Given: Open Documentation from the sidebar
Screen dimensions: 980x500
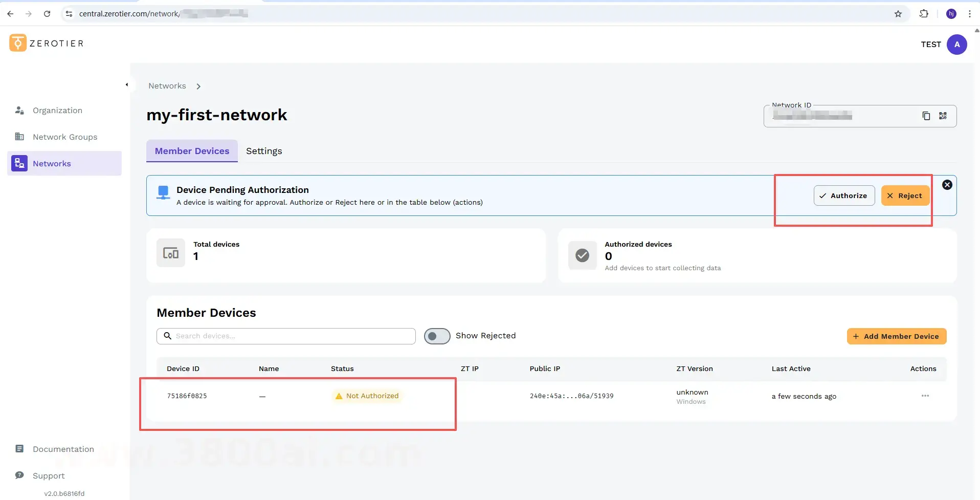Looking at the screenshot, I should point(63,449).
